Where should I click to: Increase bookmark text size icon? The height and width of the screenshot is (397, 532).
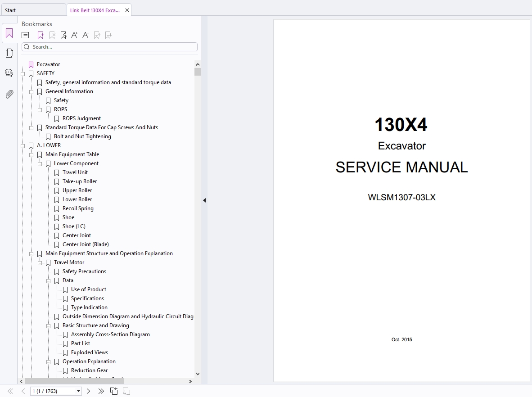74,35
